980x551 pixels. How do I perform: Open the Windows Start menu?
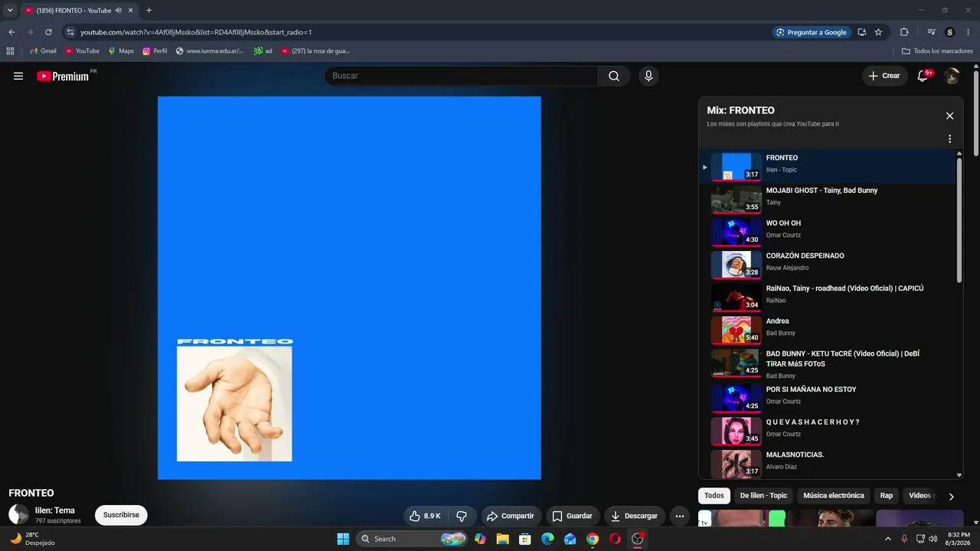pyautogui.click(x=343, y=539)
